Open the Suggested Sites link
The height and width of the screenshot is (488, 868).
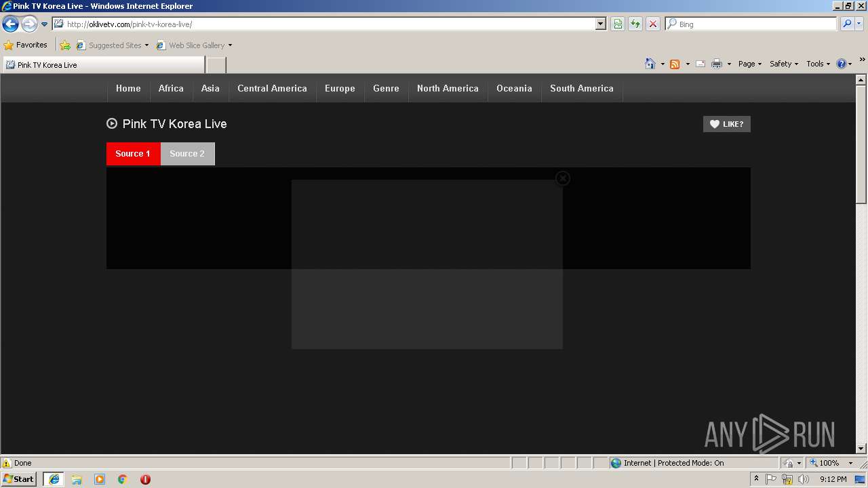coord(112,45)
